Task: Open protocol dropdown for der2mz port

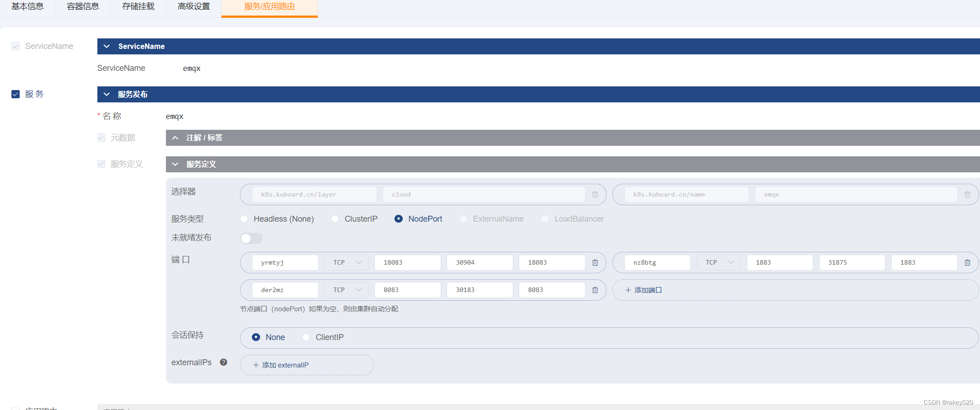Action: pos(346,290)
